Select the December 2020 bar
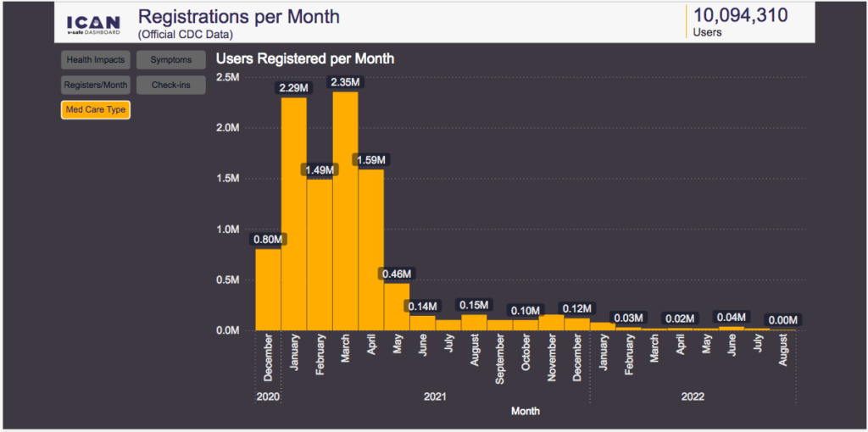Screen dimensions: 868x432 click(268, 290)
